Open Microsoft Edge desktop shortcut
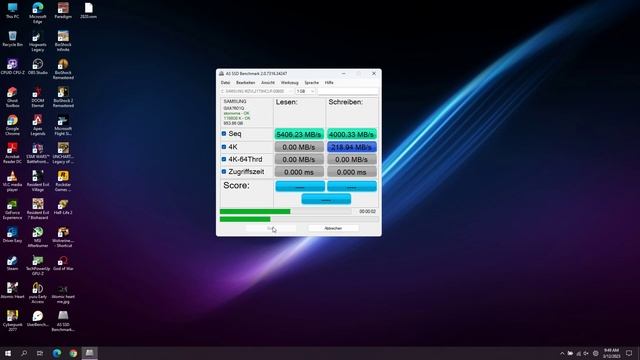 38,12
